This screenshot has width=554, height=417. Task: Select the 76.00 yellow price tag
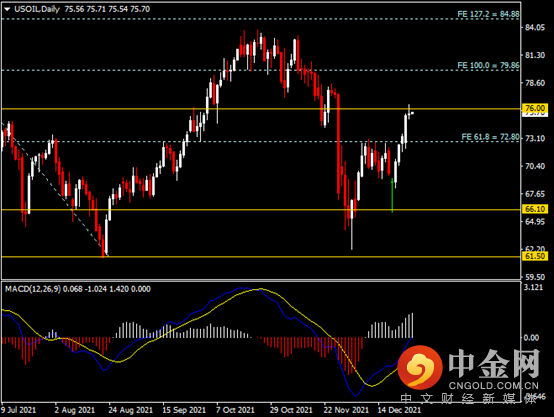click(535, 108)
